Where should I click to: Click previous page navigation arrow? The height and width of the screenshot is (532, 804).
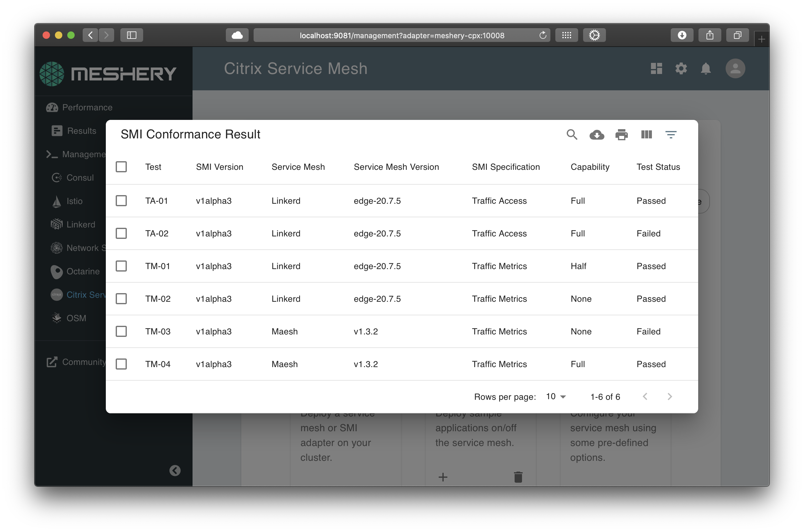(645, 397)
